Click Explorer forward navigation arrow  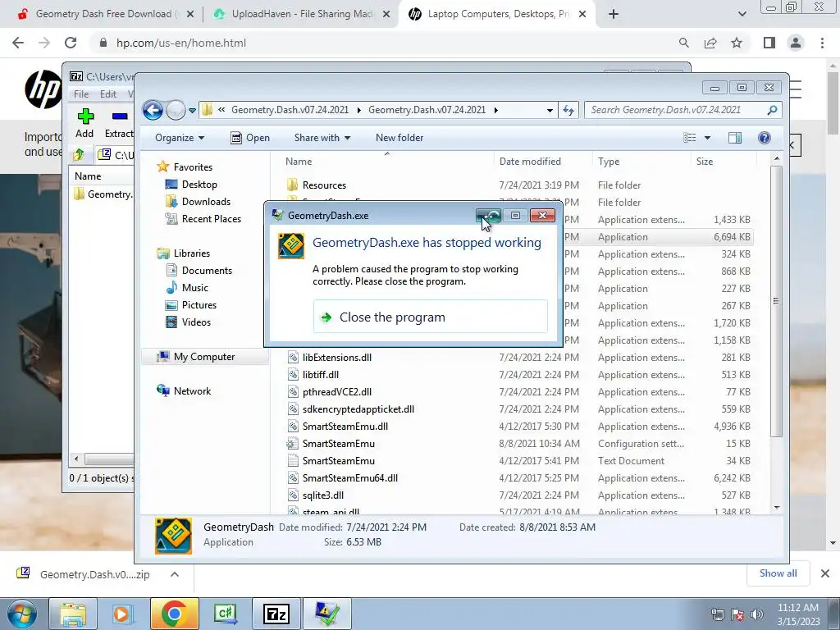click(x=176, y=111)
